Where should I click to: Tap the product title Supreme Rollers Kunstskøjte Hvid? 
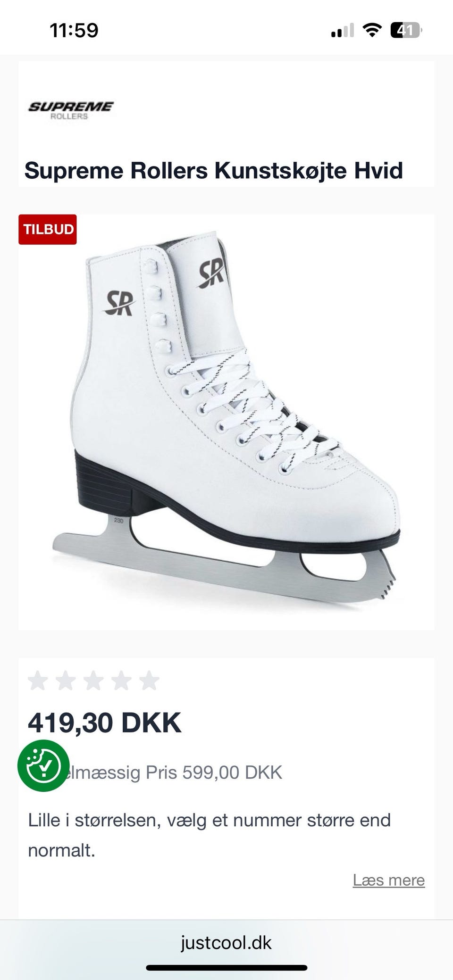coord(214,170)
